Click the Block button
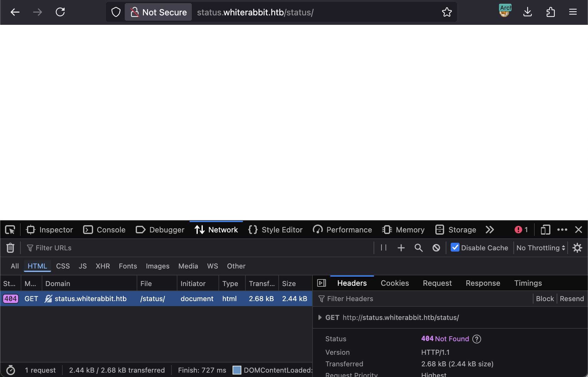Viewport: 588px width, 377px height. (545, 298)
